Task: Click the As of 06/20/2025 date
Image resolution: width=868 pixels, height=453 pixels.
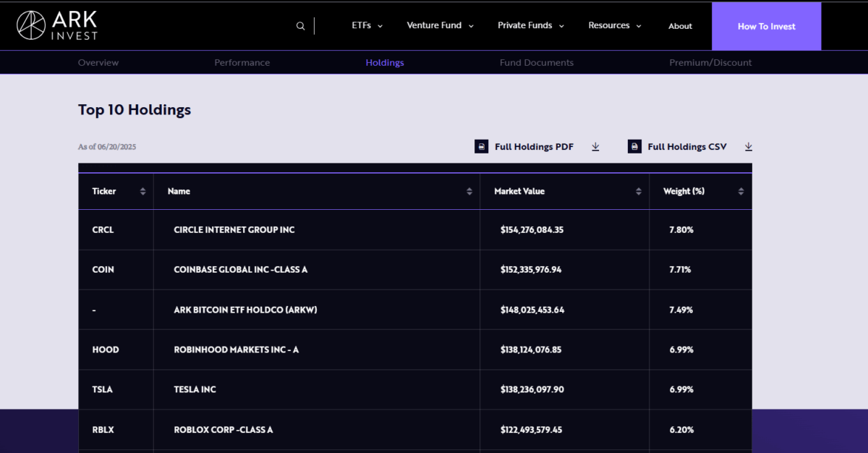Action: click(107, 147)
